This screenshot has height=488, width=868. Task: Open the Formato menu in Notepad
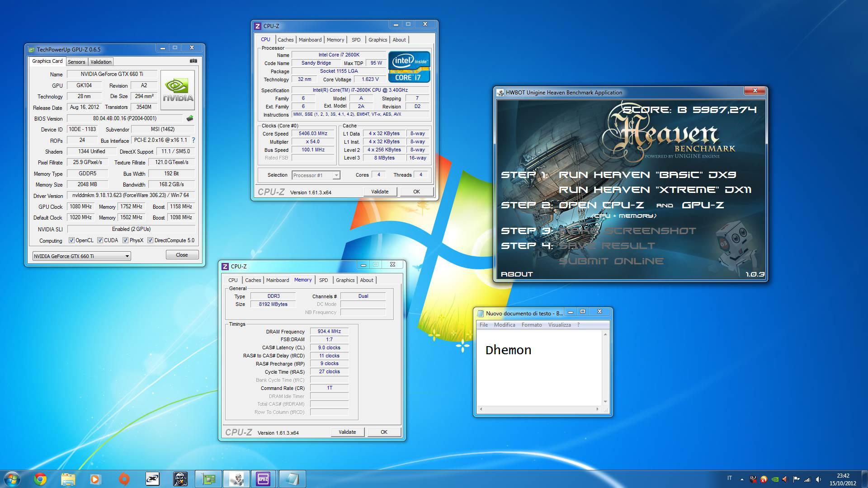point(532,325)
